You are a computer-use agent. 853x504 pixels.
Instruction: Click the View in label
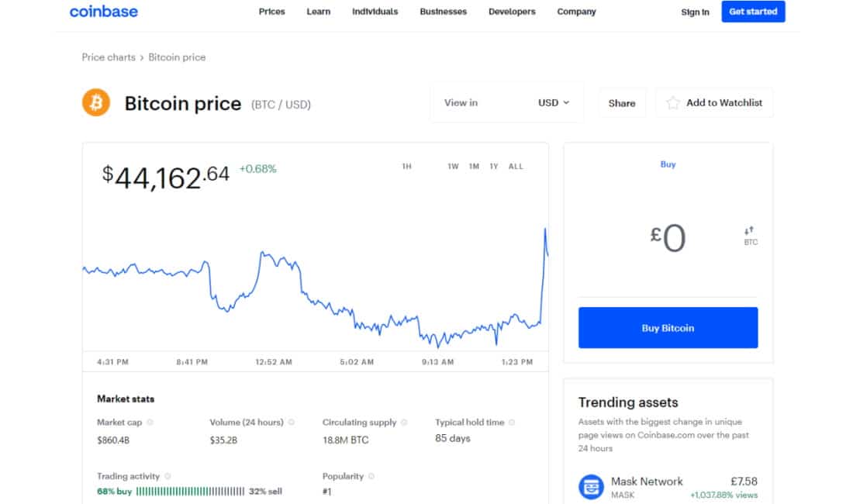coord(461,103)
